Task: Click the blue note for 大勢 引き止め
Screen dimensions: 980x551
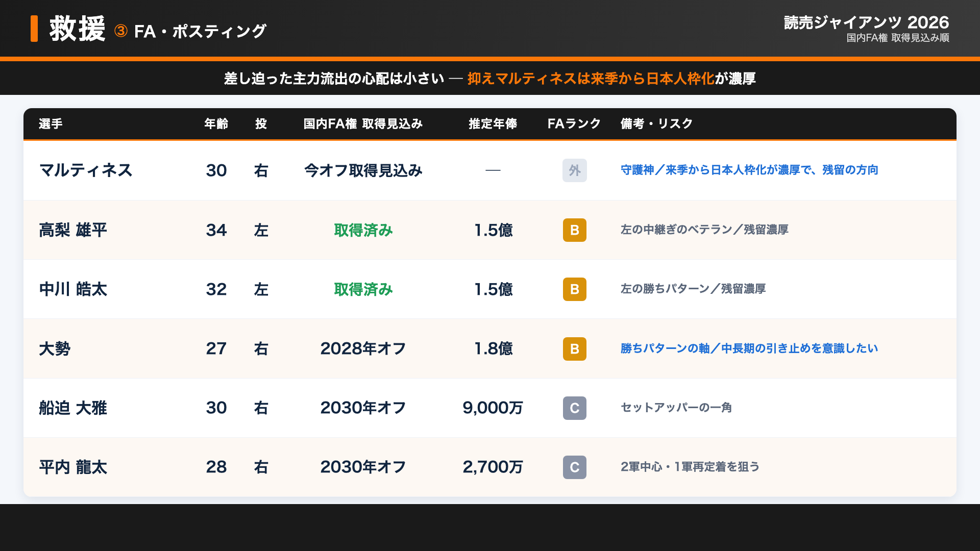Action: point(749,348)
